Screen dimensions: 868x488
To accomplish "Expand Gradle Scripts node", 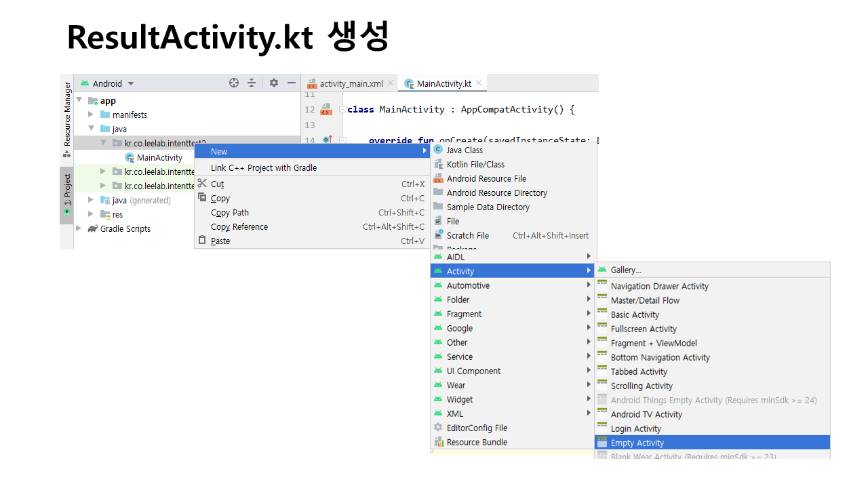I will pyautogui.click(x=79, y=228).
